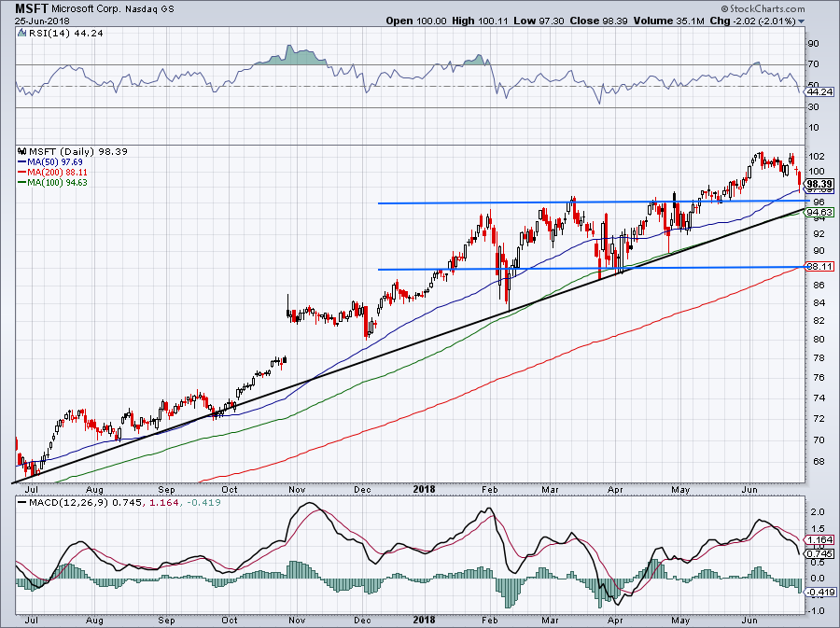Click the RSI(14) 44.24 legend text
This screenshot has width=840, height=628.
point(66,34)
